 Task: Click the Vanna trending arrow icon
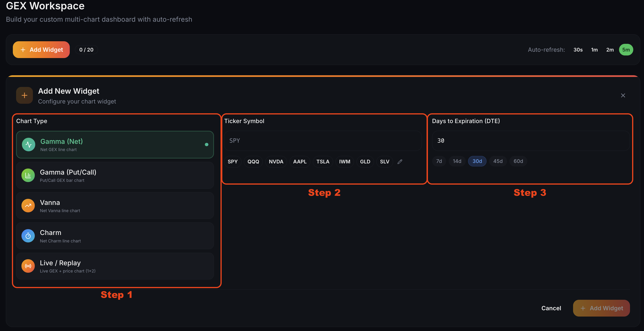point(28,206)
